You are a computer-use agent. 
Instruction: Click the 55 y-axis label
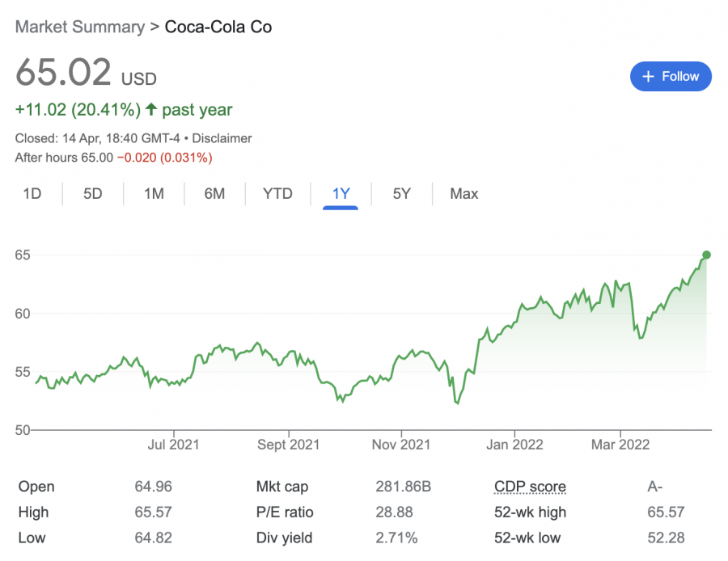pos(23,372)
